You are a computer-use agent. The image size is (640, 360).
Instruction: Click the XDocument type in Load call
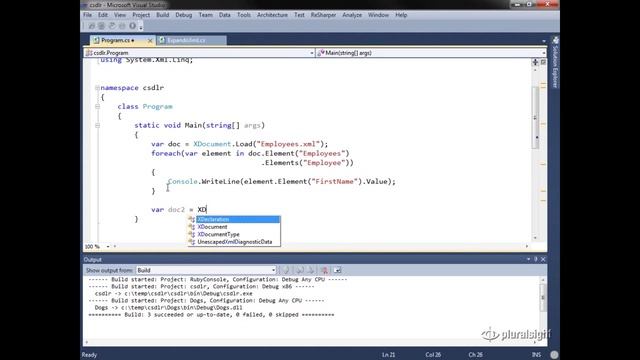[212, 144]
